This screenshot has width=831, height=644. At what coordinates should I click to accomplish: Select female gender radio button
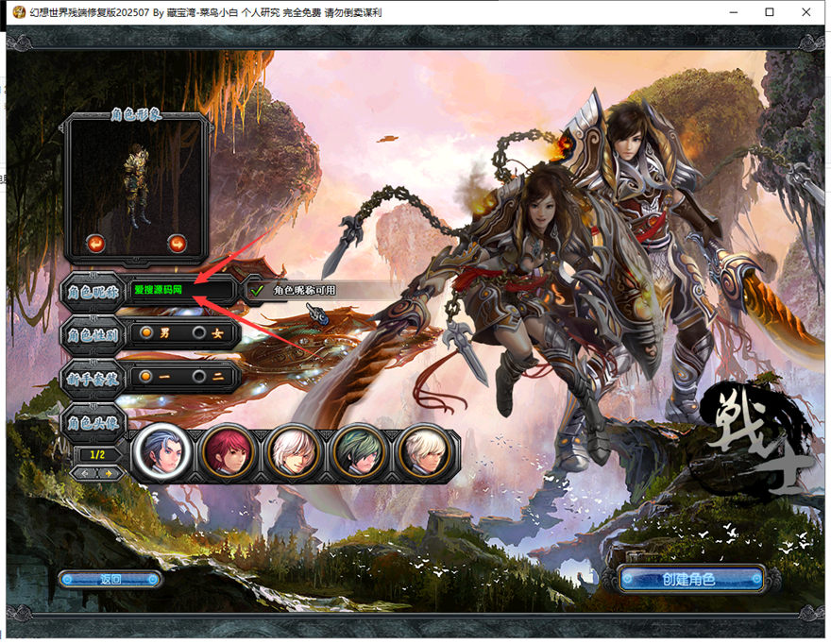tap(199, 333)
